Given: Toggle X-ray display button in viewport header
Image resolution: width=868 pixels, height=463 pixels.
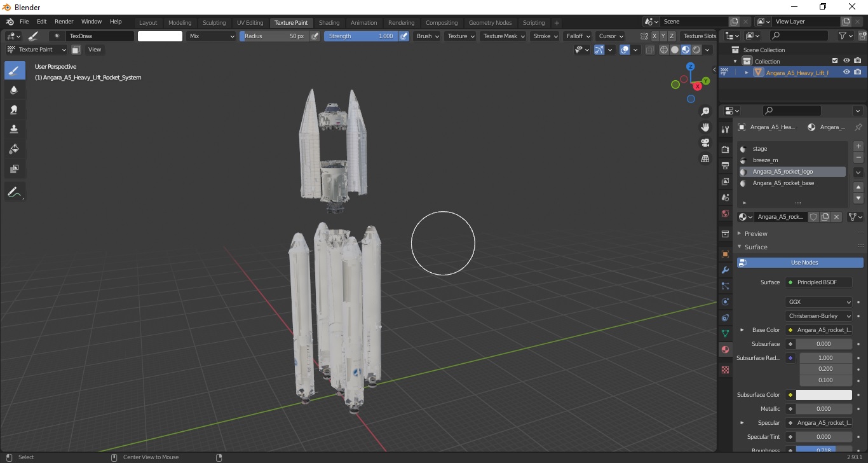Looking at the screenshot, I should 649,50.
